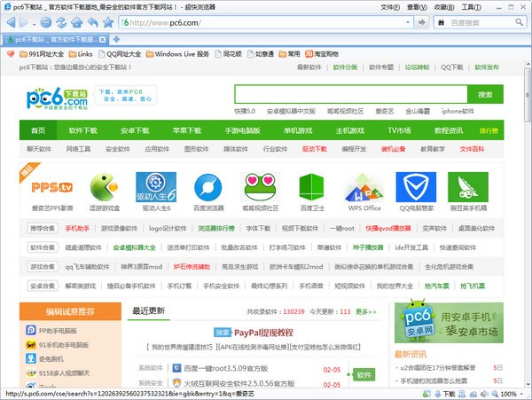Select the 安卓下载 nav tab
532x400 pixels.
(x=135, y=130)
